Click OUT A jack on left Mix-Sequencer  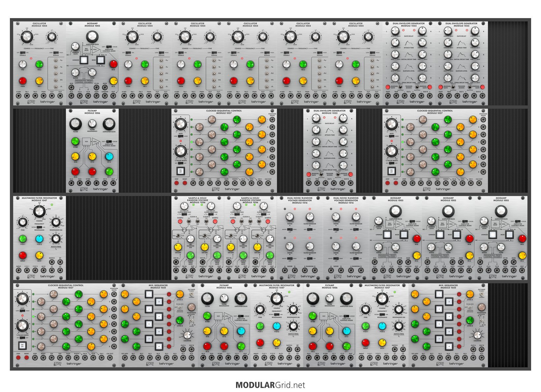click(x=183, y=350)
